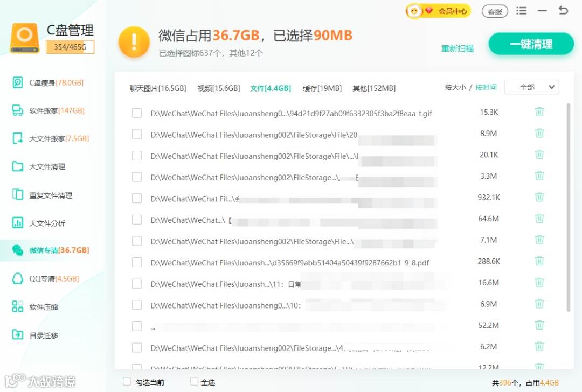Delete the 7.1M file via trash icon
The width and height of the screenshot is (582, 392).
pos(539,240)
